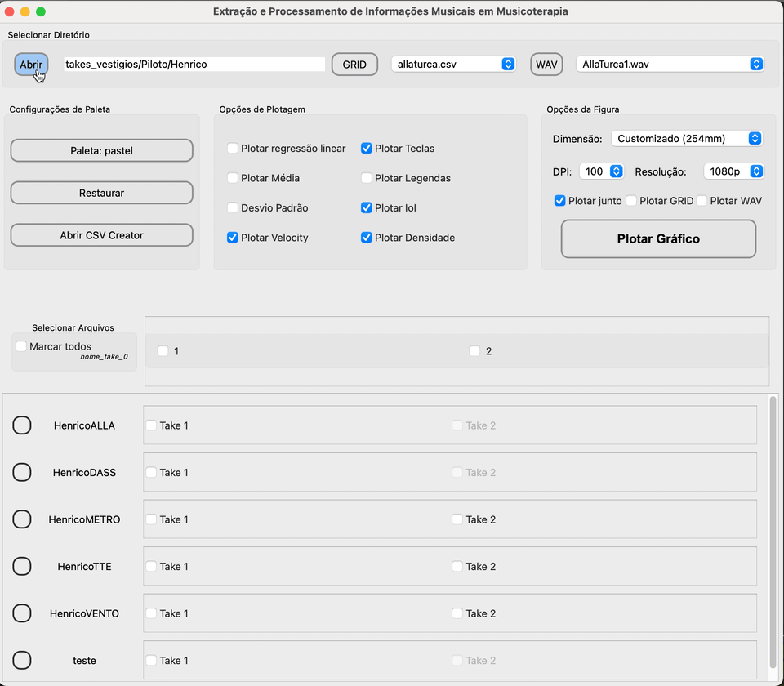Change the DPI value dropdown
The image size is (784, 686).
[602, 171]
